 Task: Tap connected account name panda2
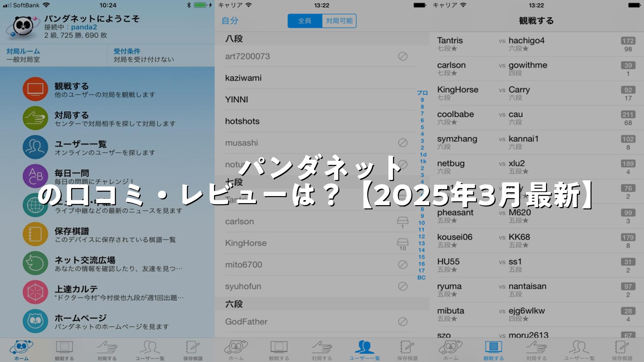[x=84, y=27]
